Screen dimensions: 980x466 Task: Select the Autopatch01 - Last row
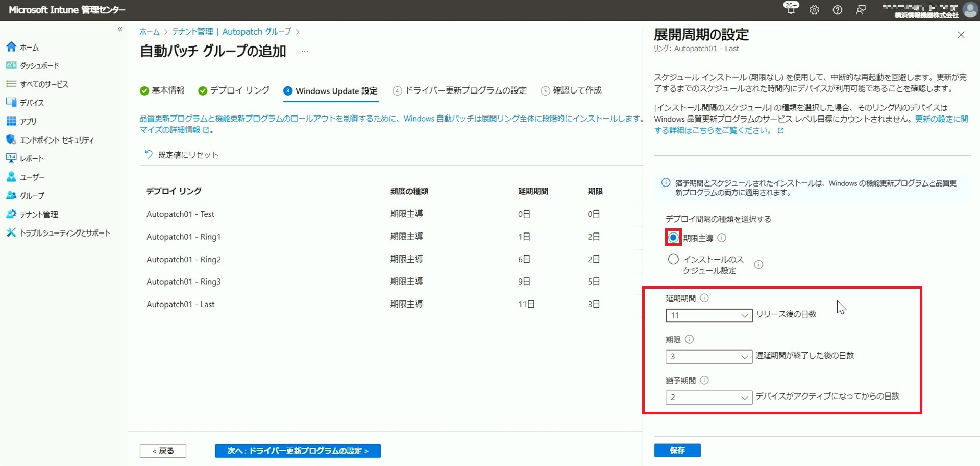390,304
